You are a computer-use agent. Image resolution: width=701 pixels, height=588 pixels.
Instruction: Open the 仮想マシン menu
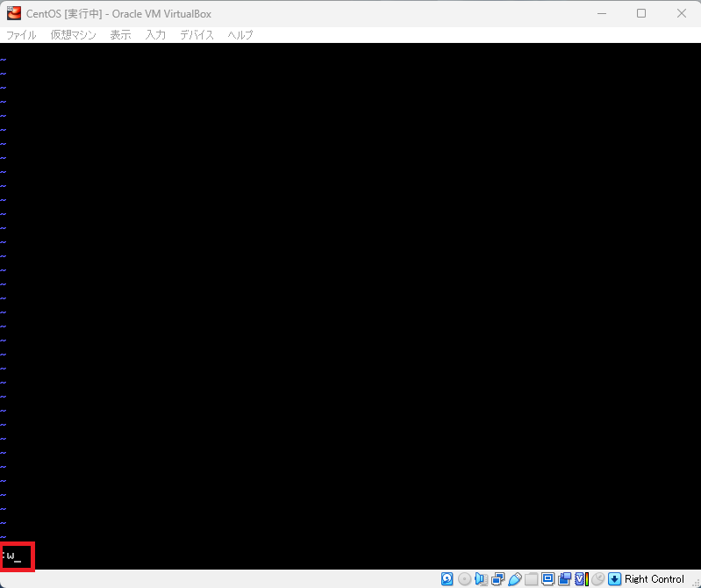click(x=74, y=35)
